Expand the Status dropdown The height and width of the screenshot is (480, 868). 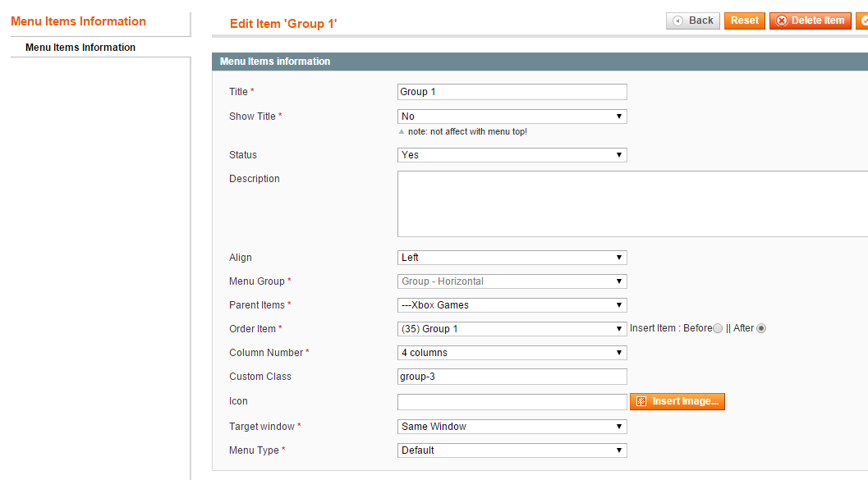pyautogui.click(x=512, y=155)
